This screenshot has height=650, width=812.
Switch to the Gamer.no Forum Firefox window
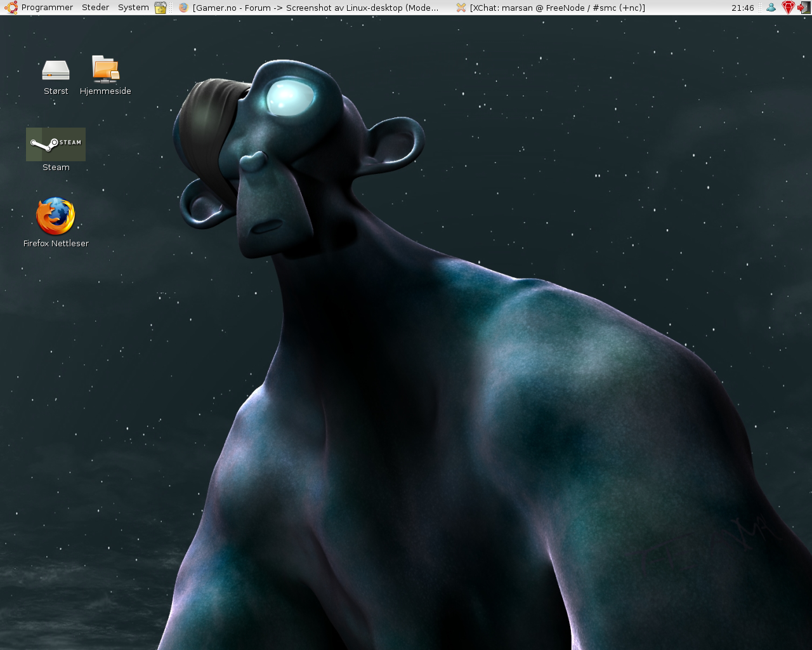click(310, 8)
